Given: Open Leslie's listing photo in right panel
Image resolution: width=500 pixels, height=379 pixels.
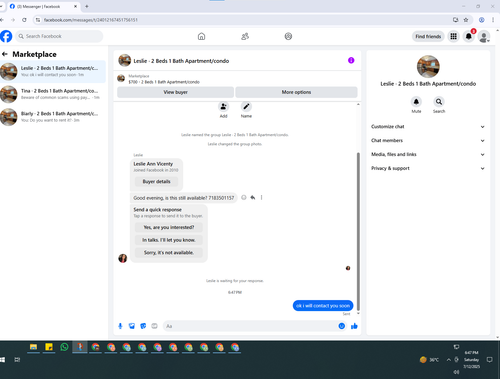Looking at the screenshot, I should click(428, 67).
